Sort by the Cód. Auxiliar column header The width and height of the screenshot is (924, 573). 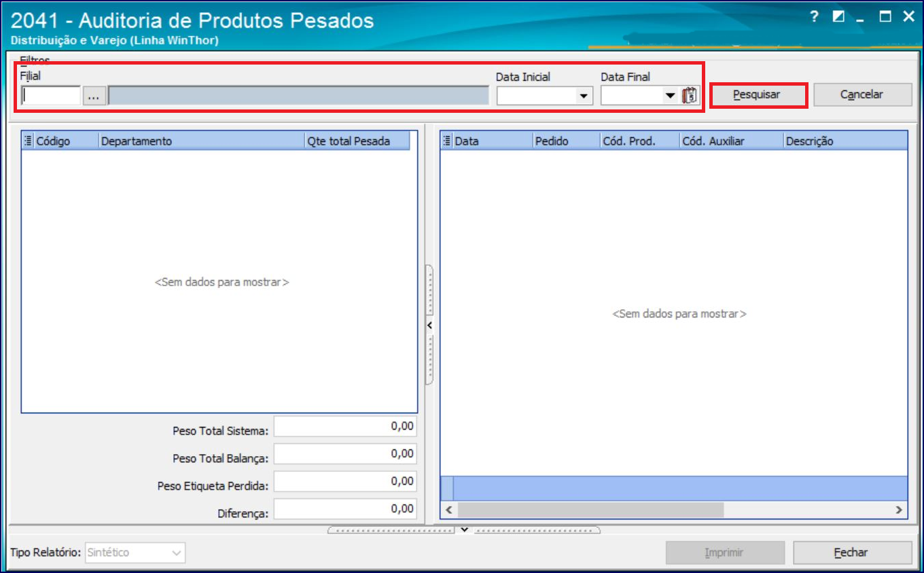point(731,141)
